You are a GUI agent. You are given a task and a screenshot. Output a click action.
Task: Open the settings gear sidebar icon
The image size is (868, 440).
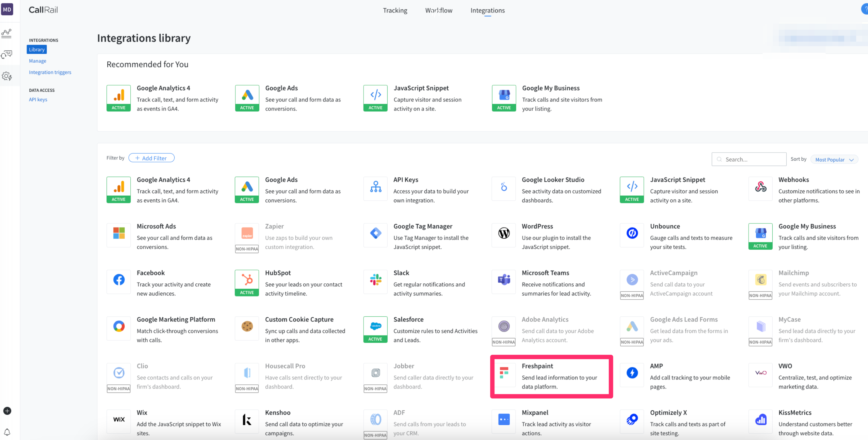click(x=7, y=76)
